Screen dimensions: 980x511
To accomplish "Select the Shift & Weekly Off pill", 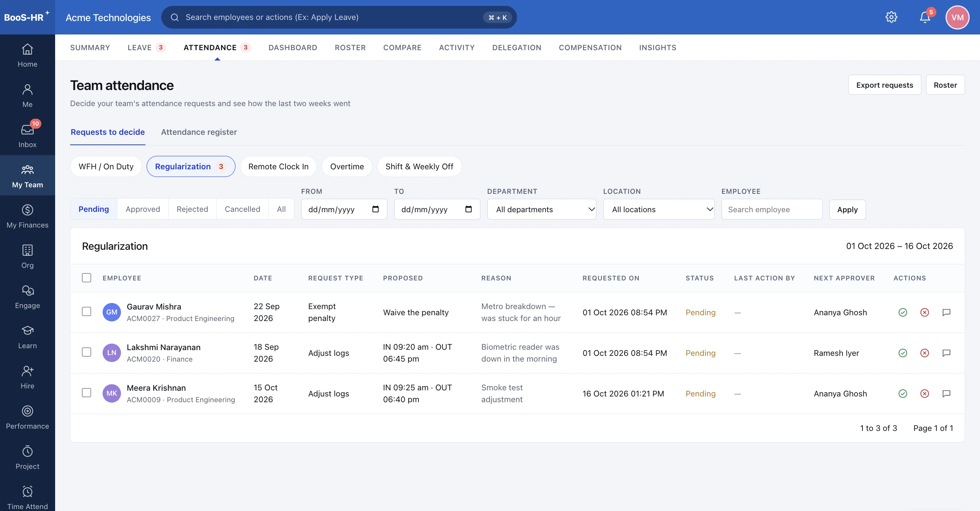I will point(419,166).
